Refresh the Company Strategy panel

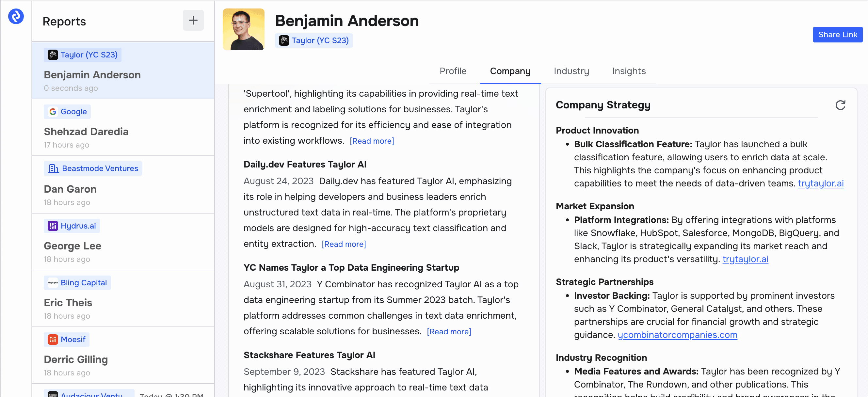pyautogui.click(x=840, y=105)
